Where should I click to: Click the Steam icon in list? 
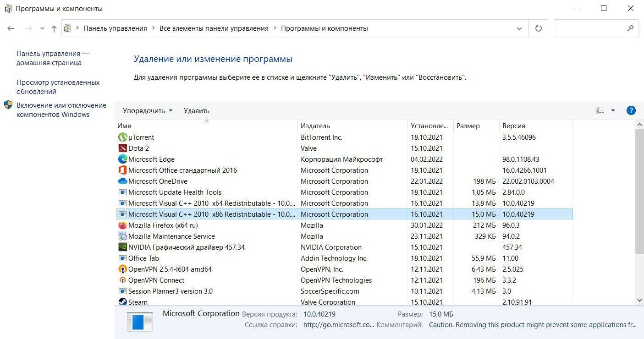pyautogui.click(x=122, y=302)
